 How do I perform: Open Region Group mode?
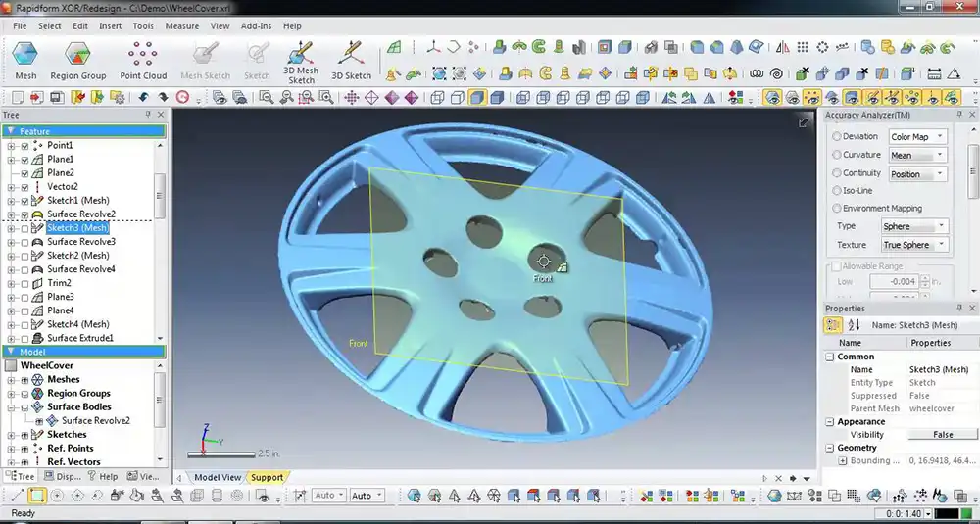(x=78, y=61)
